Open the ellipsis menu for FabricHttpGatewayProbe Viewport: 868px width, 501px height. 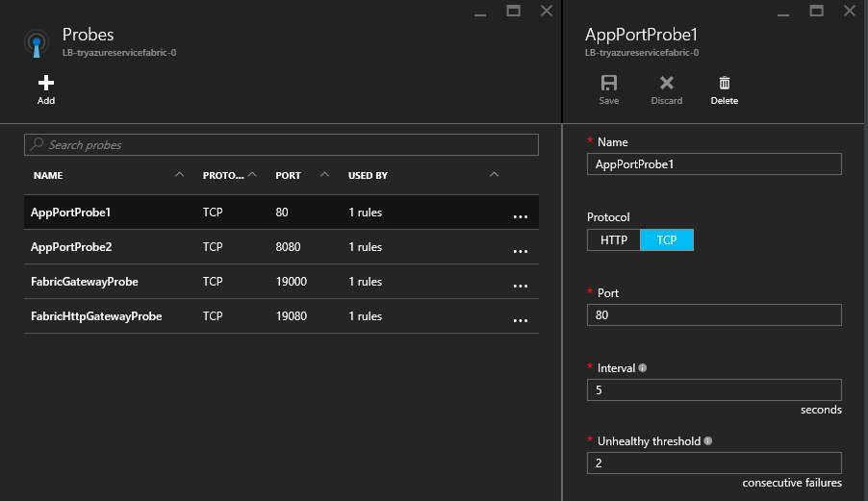coord(521,320)
